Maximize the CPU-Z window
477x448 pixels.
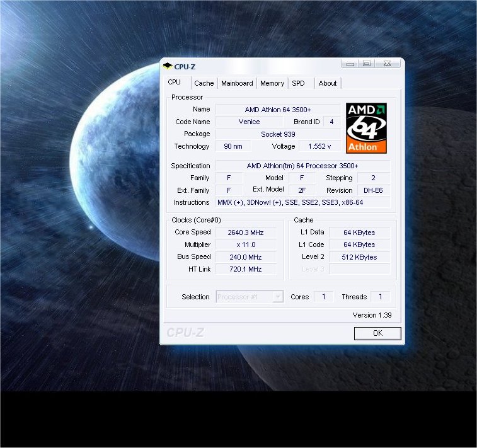[x=367, y=64]
